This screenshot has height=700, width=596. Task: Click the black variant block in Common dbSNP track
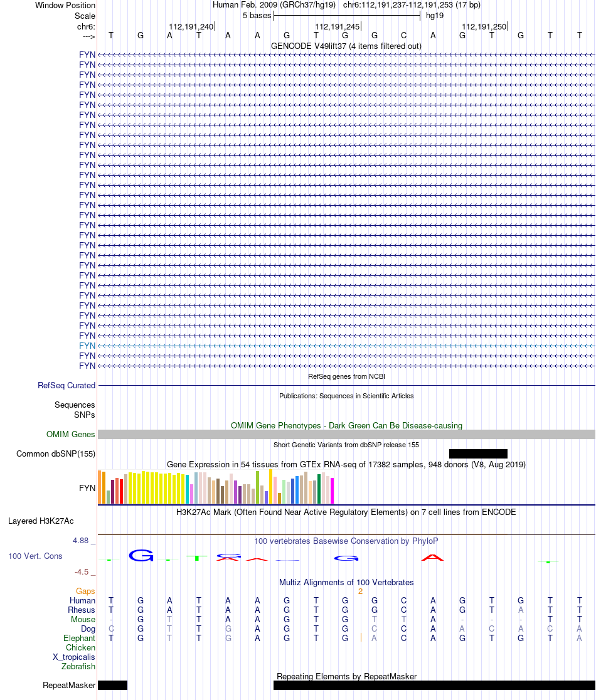478,453
